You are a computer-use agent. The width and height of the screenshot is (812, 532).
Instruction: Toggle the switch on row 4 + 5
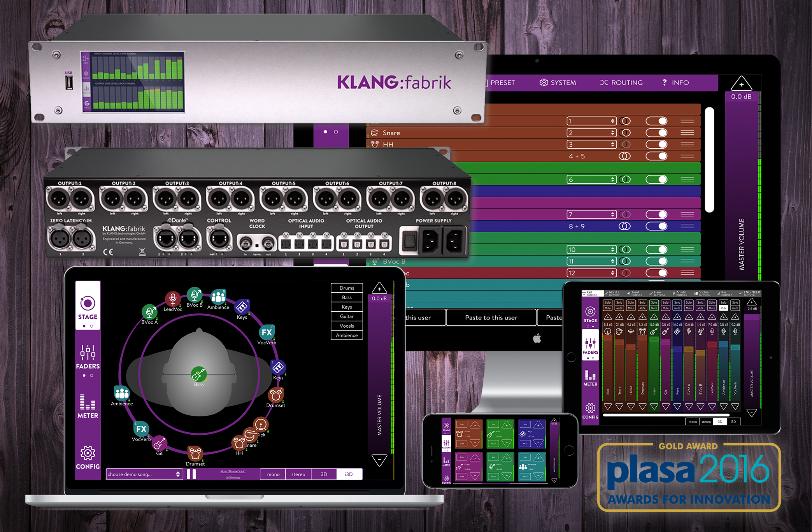[656, 156]
